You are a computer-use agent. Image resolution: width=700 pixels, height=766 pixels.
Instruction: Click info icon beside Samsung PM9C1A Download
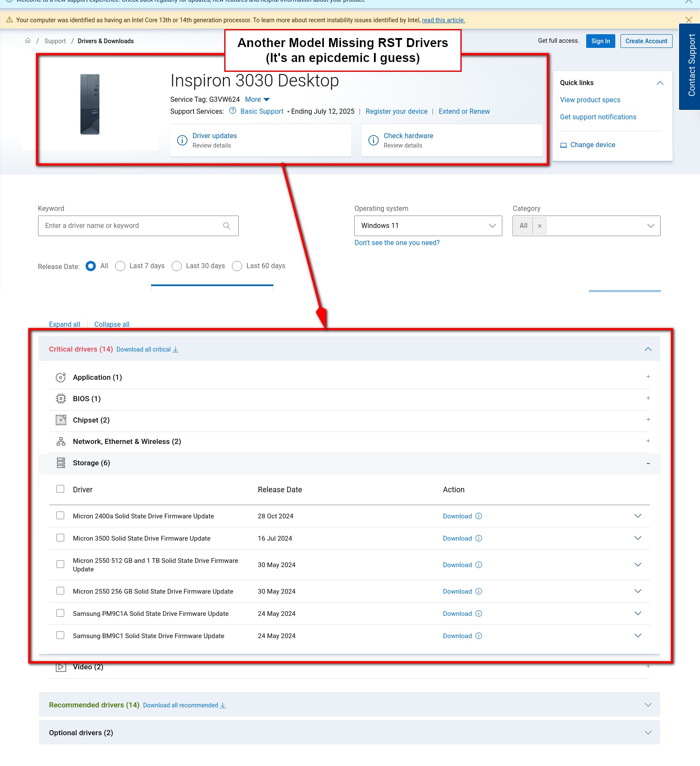pyautogui.click(x=479, y=613)
